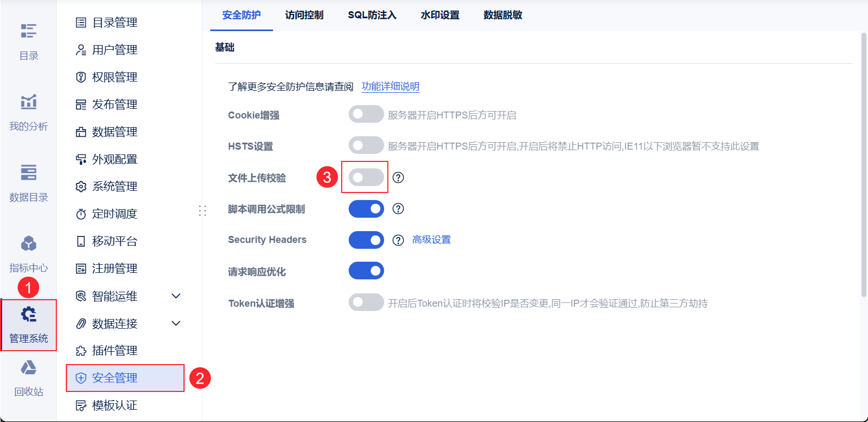Click the vertical scrollbar on the right

[864, 161]
